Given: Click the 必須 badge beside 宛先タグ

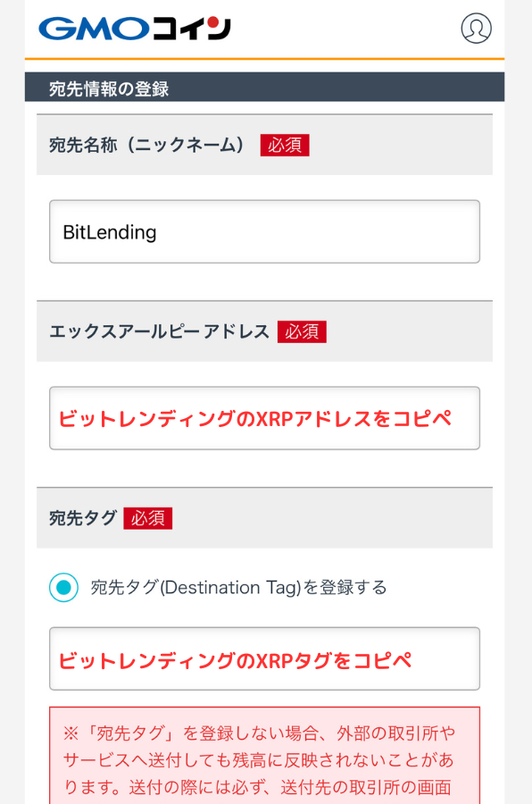Looking at the screenshot, I should point(147,518).
